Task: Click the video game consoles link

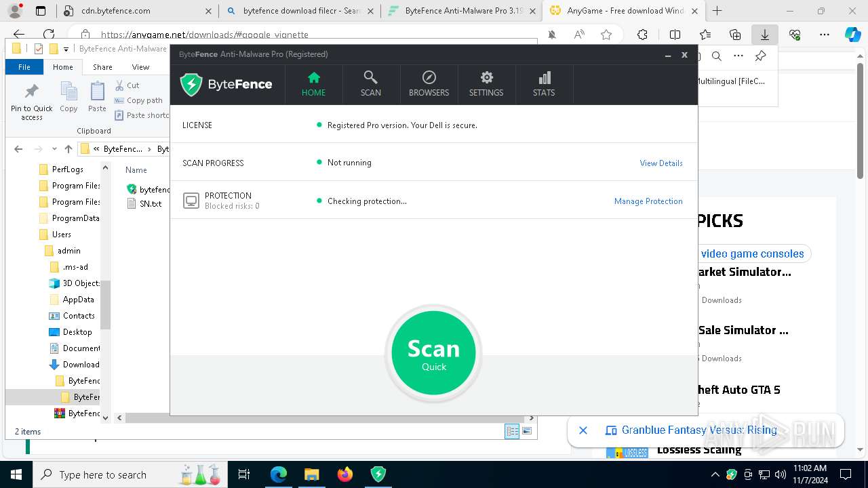Action: (x=752, y=253)
